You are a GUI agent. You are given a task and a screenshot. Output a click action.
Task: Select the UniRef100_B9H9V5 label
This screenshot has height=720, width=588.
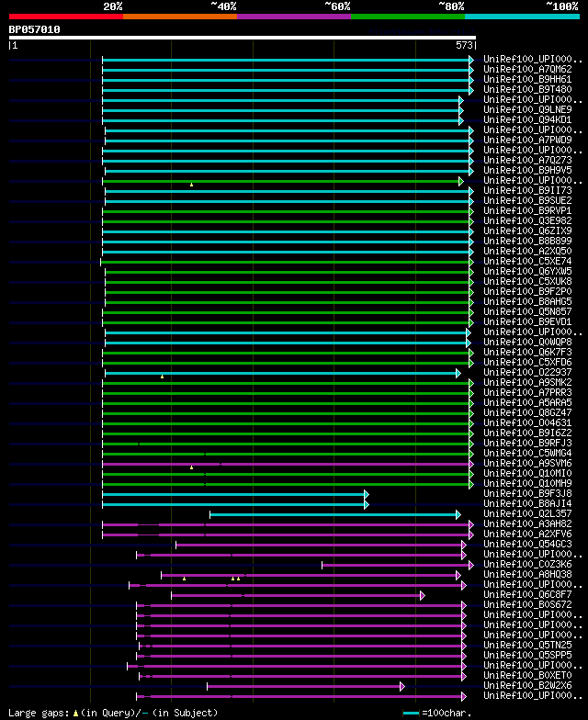tap(527, 171)
